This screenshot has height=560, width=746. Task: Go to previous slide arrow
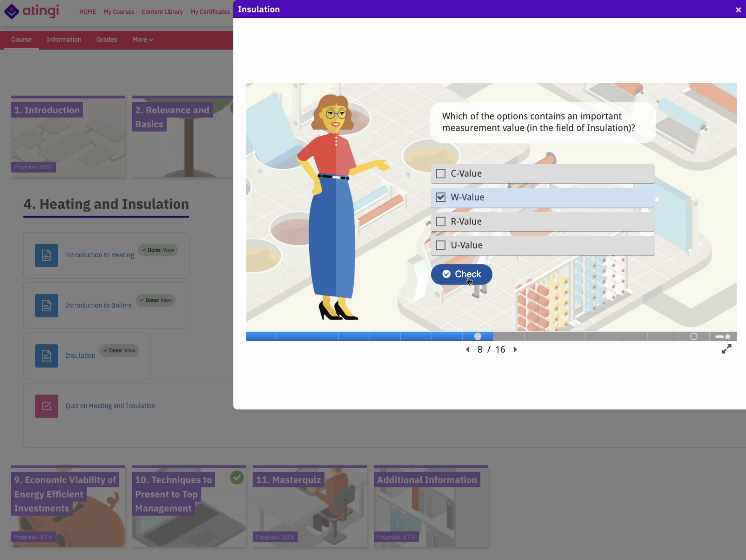tap(468, 349)
